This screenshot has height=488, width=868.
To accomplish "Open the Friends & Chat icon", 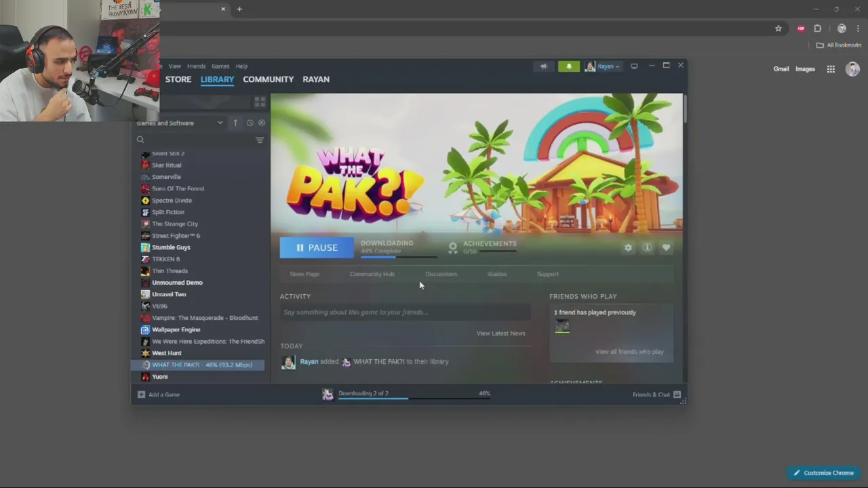I will (677, 394).
